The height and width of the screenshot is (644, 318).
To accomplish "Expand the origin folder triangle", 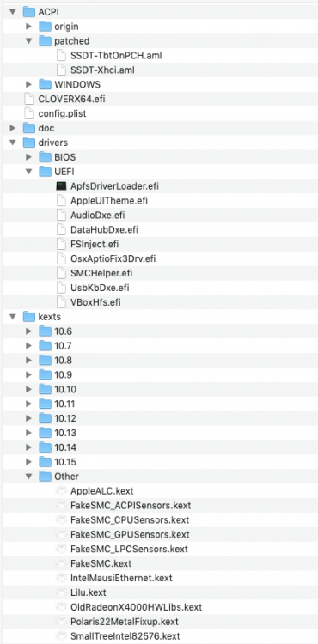I will click(28, 27).
